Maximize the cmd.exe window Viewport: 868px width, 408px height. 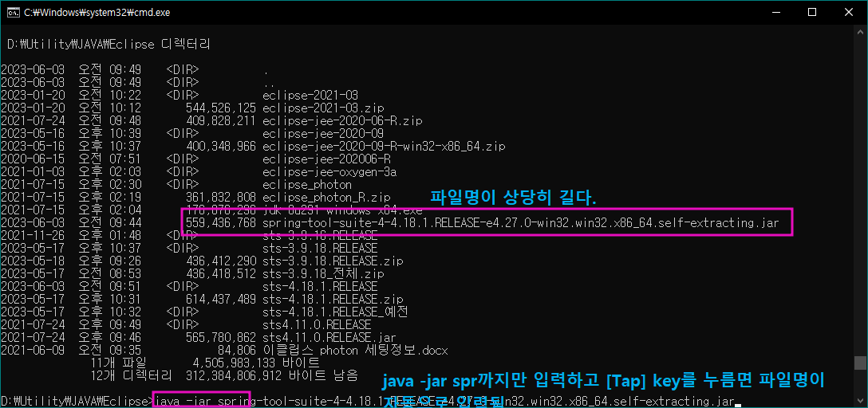pyautogui.click(x=812, y=12)
